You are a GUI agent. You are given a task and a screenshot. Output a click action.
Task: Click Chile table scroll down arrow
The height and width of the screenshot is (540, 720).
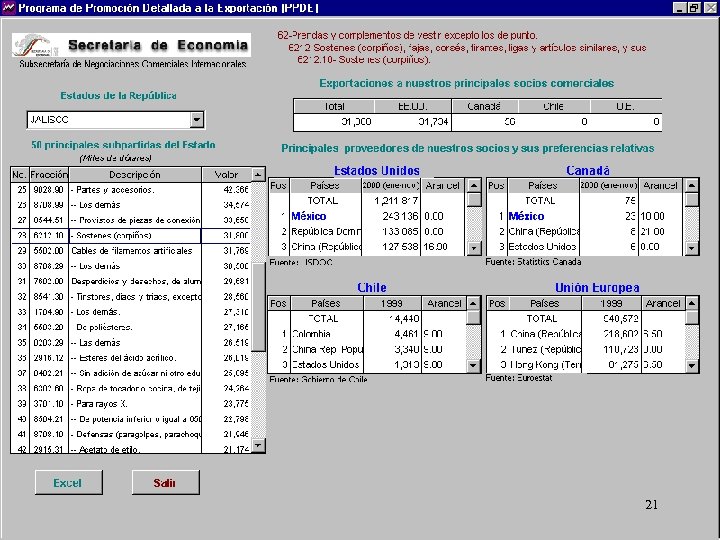[473, 366]
